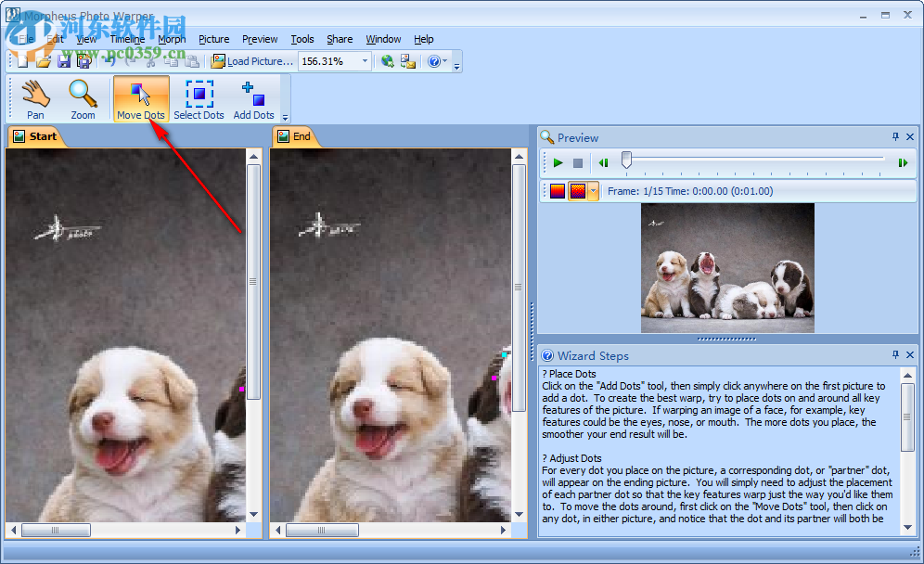Image resolution: width=924 pixels, height=564 pixels.
Task: Play the morph preview
Action: tap(558, 162)
